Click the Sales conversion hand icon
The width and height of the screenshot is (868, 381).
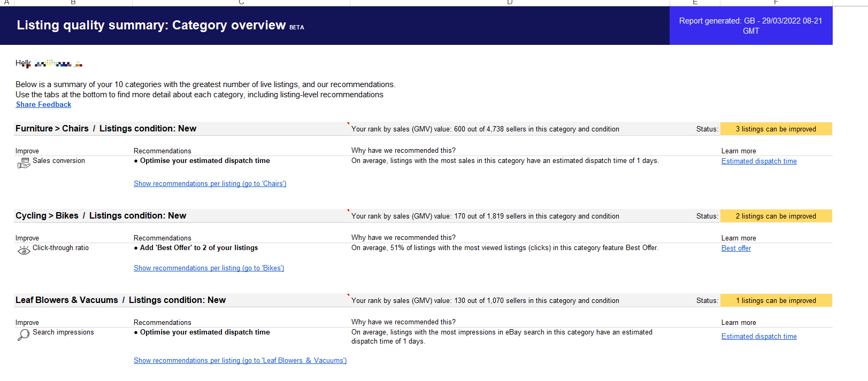[24, 163]
